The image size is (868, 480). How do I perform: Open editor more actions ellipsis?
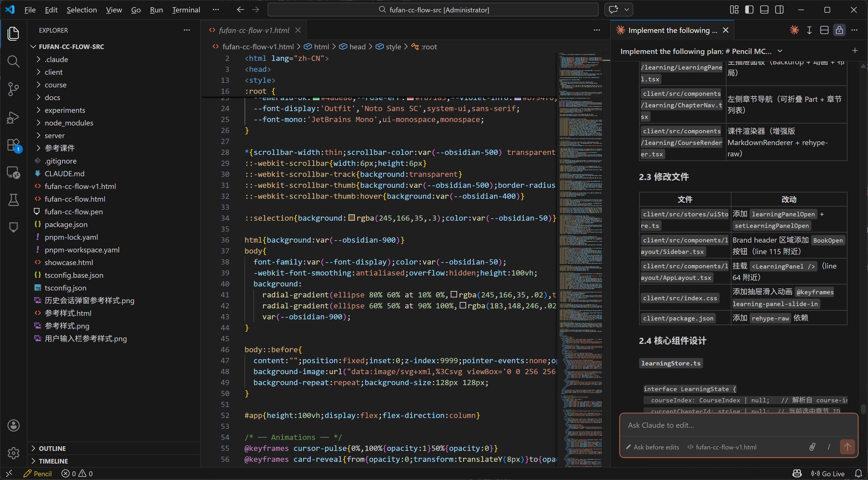(x=597, y=30)
